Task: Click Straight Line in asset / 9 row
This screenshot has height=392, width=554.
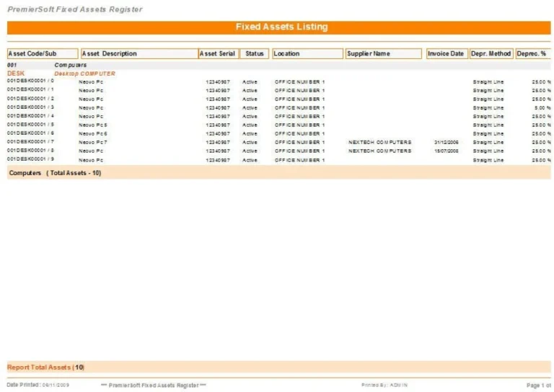Action: pos(488,160)
